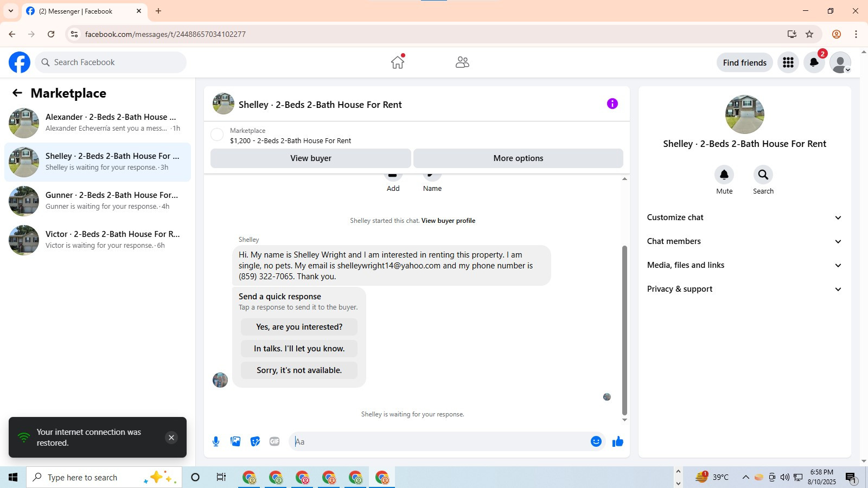
Task: Choose a GIF icon
Action: coord(275,441)
